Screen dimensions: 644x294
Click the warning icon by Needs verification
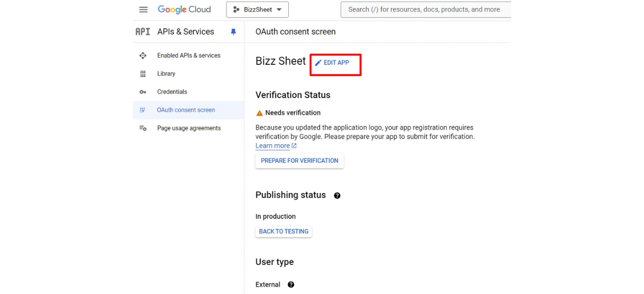pyautogui.click(x=260, y=113)
